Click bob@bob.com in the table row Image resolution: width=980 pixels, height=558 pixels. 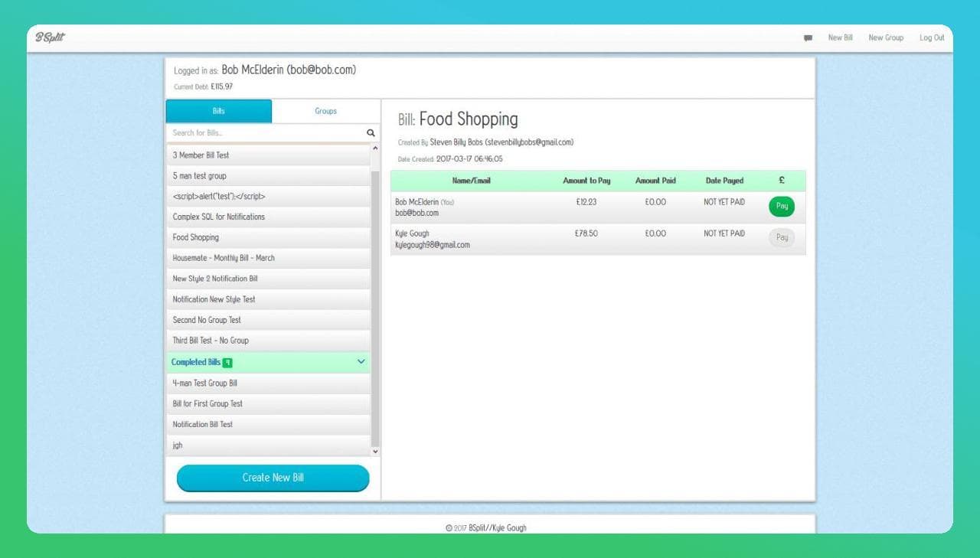coord(416,213)
